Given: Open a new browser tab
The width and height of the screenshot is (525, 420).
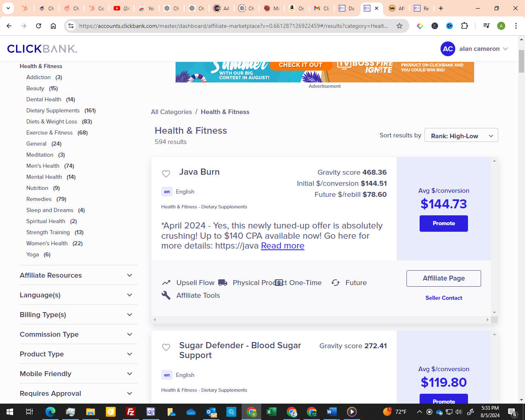Looking at the screenshot, I should (x=441, y=8).
